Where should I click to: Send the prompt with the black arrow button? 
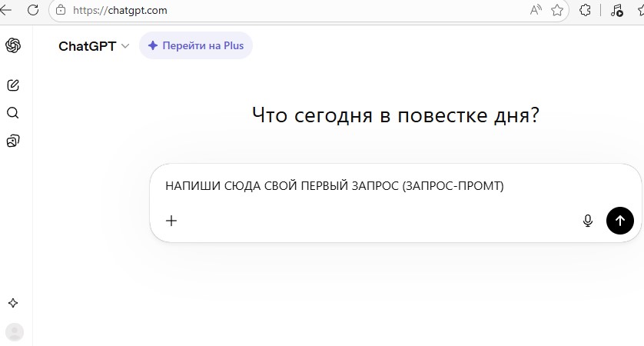coord(619,221)
